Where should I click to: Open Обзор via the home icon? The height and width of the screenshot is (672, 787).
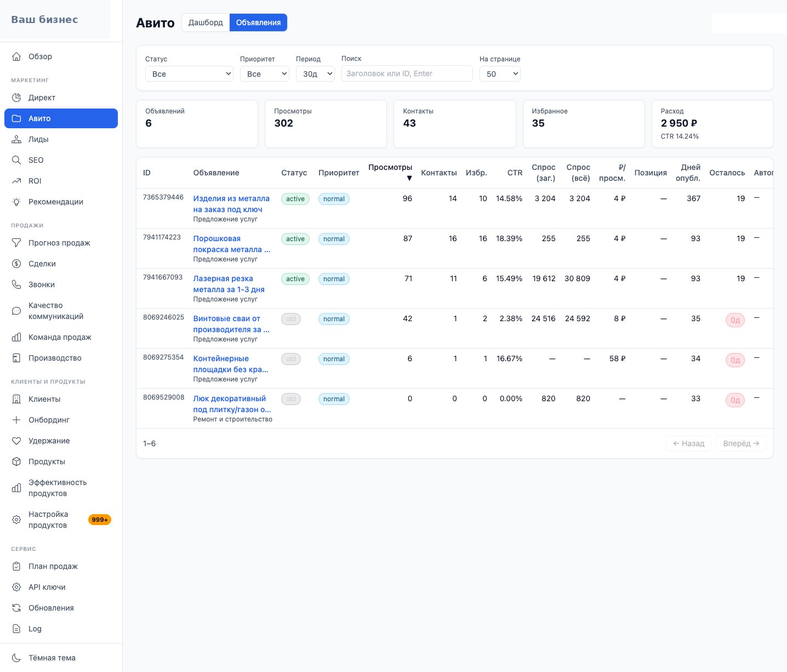[x=16, y=56]
